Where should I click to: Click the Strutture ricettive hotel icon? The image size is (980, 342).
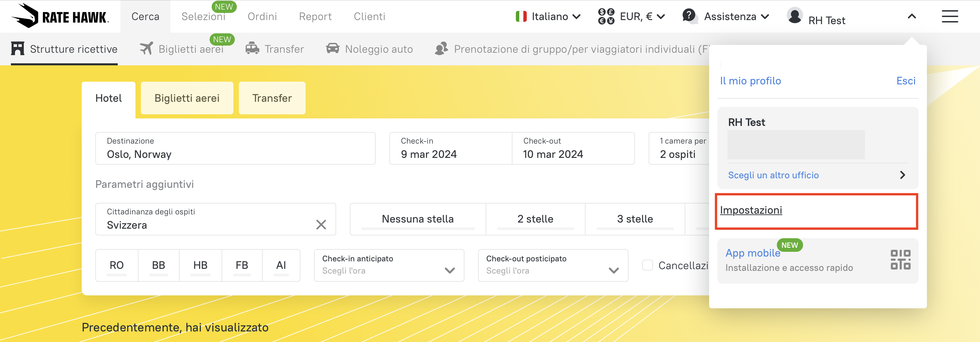pyautogui.click(x=18, y=49)
